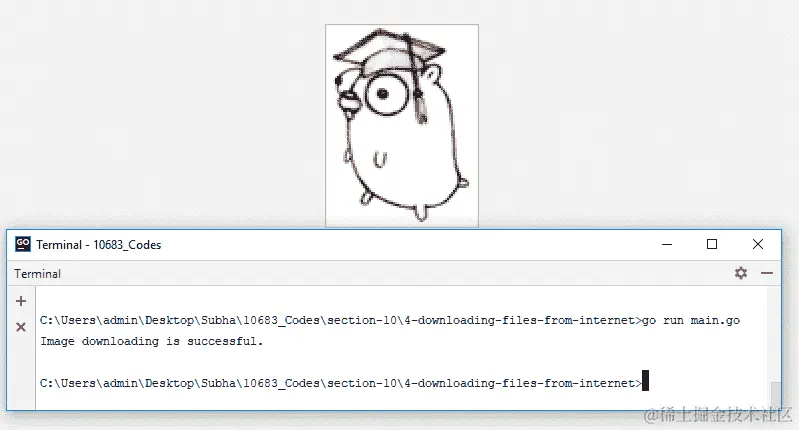Viewport: 799px width, 430px height.
Task: Click the 'Image downloading is successful.' output line
Action: (152, 341)
